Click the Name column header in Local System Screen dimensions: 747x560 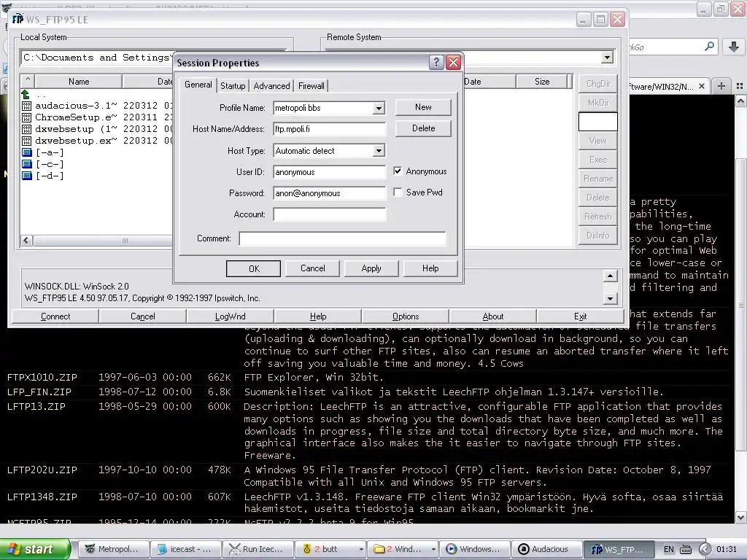point(79,82)
